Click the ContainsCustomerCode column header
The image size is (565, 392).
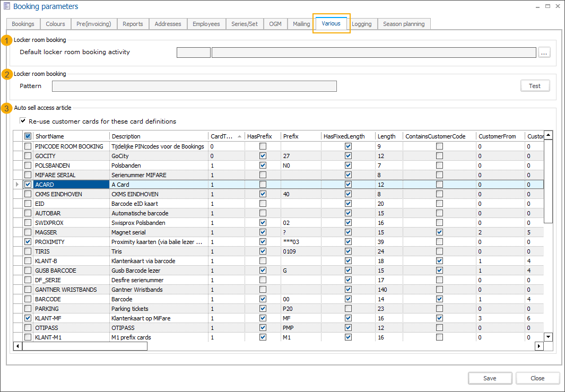tap(439, 136)
